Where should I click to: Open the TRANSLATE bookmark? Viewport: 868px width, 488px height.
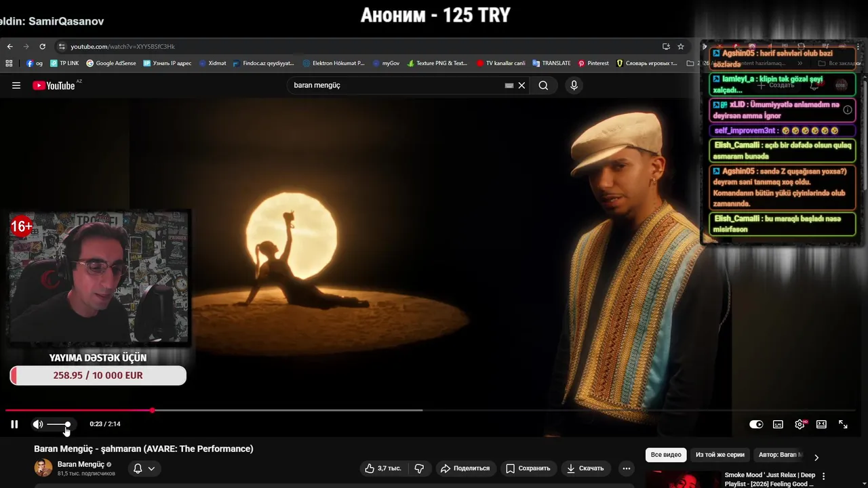551,63
